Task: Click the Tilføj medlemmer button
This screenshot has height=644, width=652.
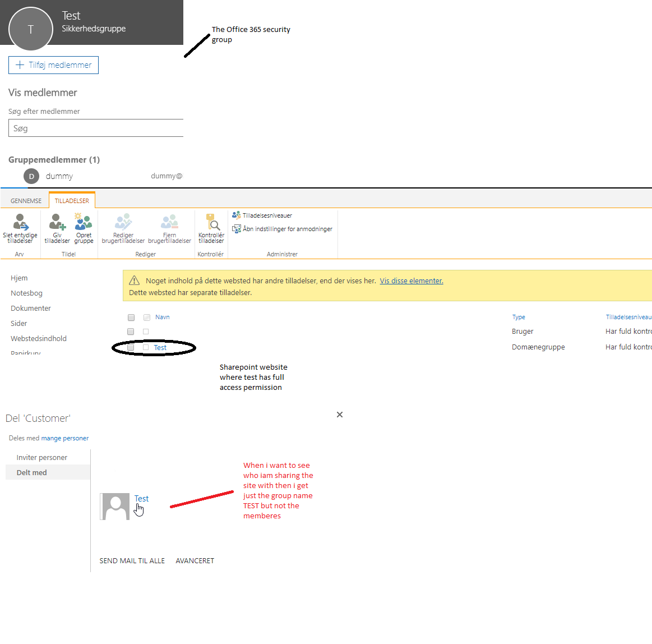Action: [53, 65]
